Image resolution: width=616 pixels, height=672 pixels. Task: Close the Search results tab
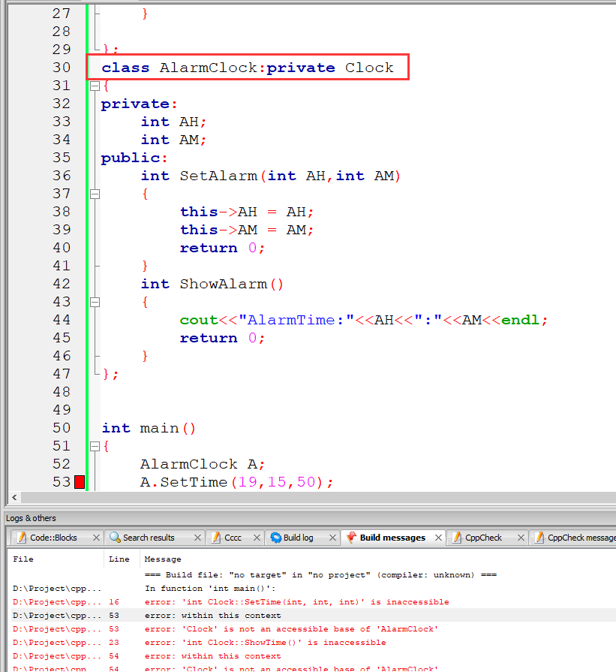(197, 538)
